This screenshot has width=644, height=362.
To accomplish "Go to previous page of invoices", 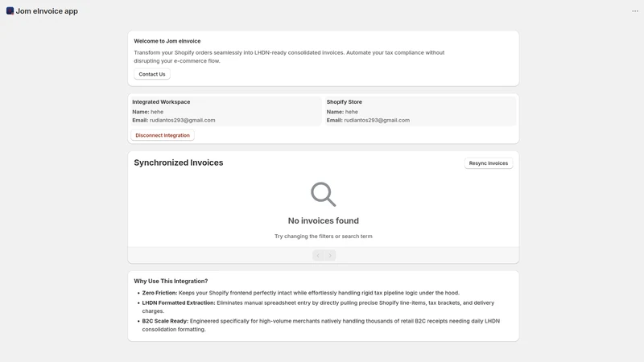I will [x=318, y=255].
